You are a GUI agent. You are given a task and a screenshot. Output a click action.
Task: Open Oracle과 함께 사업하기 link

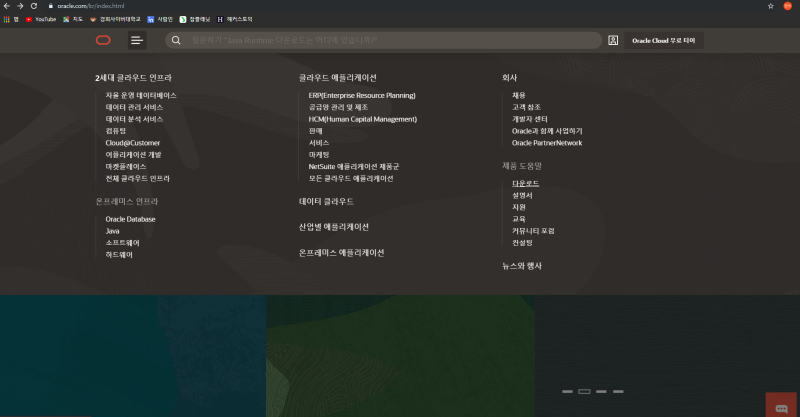[x=547, y=131]
